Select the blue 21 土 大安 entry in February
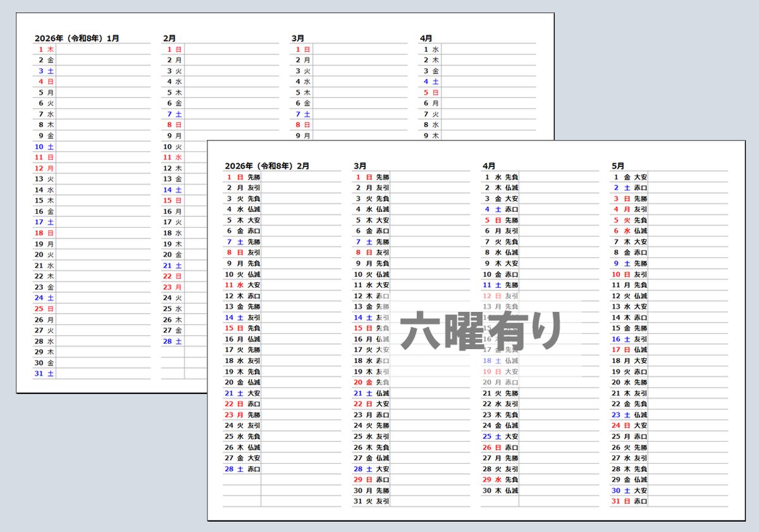 click(x=244, y=393)
